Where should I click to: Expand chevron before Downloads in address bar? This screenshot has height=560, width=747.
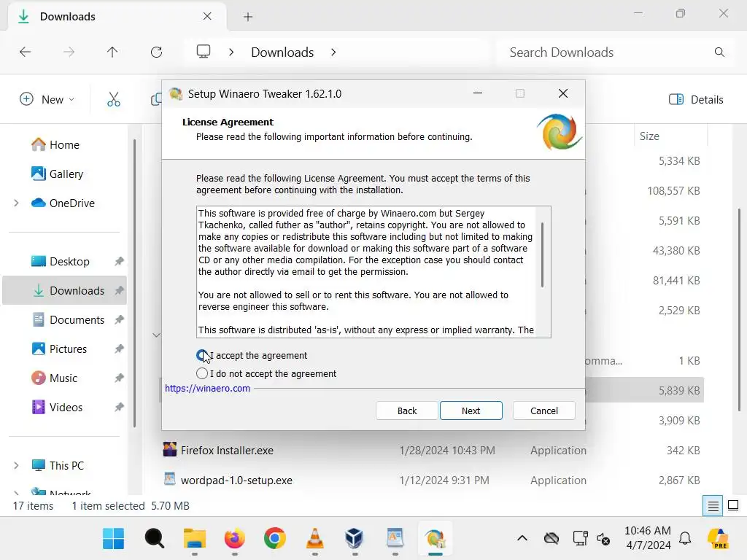point(231,52)
